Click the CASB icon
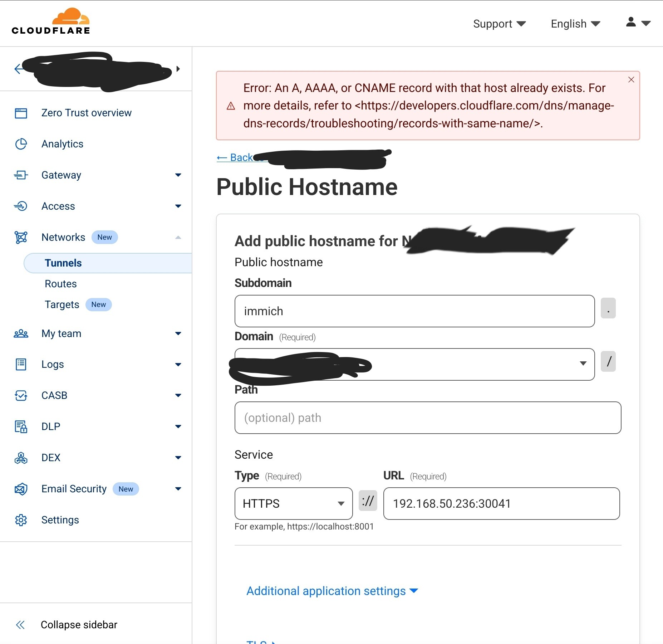The height and width of the screenshot is (644, 663). tap(21, 395)
